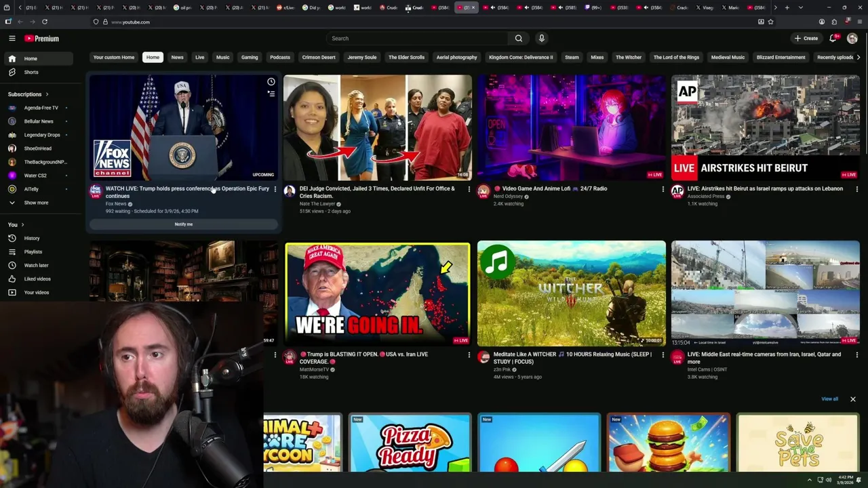Open the We're Going In thumbnail
This screenshot has height=488, width=868.
tap(377, 293)
